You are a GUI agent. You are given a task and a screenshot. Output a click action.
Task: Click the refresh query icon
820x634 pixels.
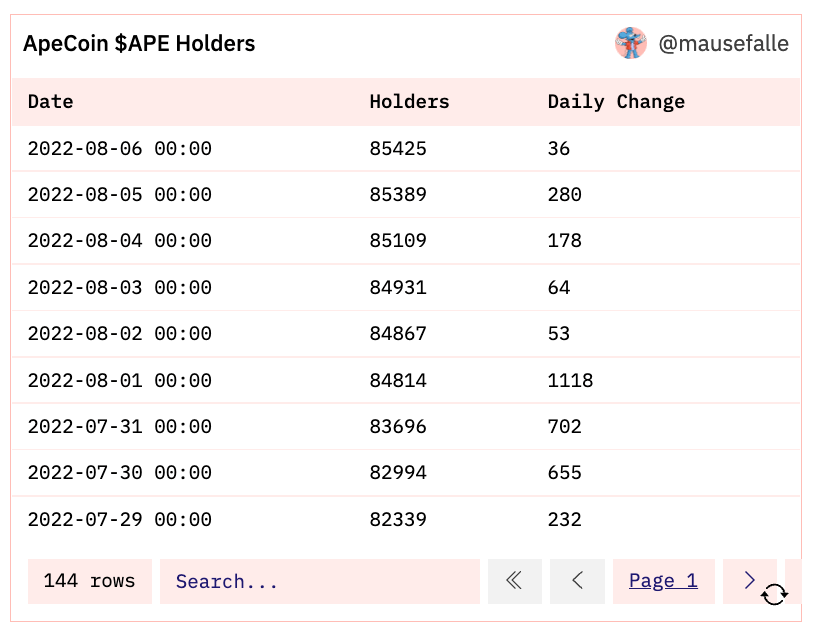tap(774, 594)
